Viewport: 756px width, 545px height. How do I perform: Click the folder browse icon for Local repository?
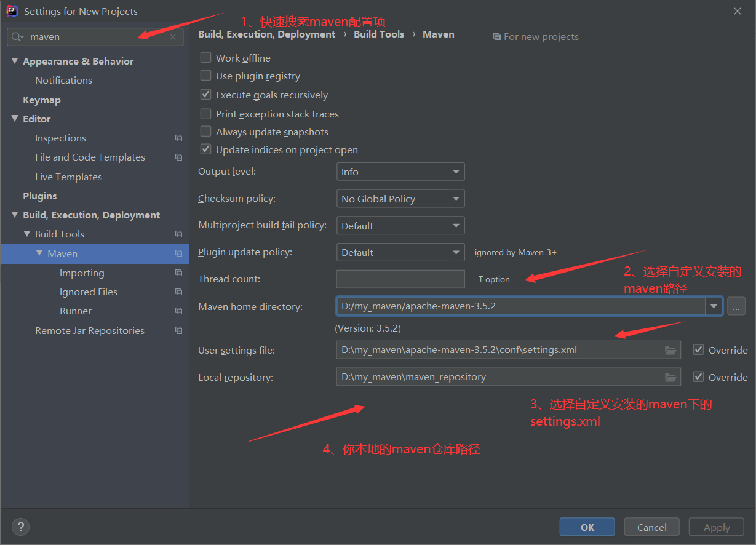pos(670,377)
